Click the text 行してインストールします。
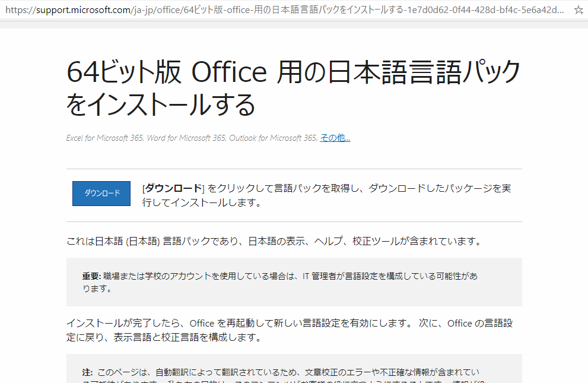This screenshot has width=588, height=383. pos(202,202)
